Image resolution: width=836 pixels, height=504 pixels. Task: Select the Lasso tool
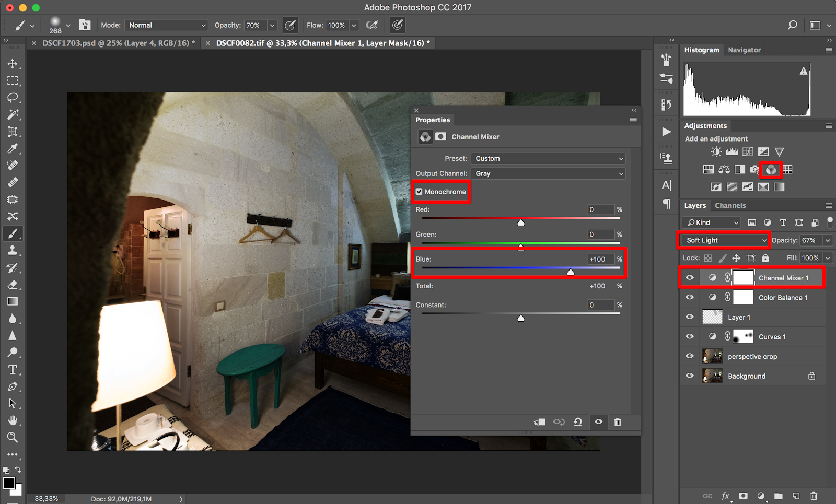(x=13, y=98)
